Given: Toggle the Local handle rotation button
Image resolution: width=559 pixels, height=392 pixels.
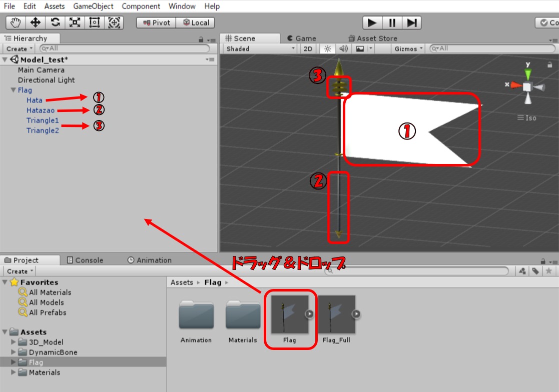Looking at the screenshot, I should click(196, 22).
